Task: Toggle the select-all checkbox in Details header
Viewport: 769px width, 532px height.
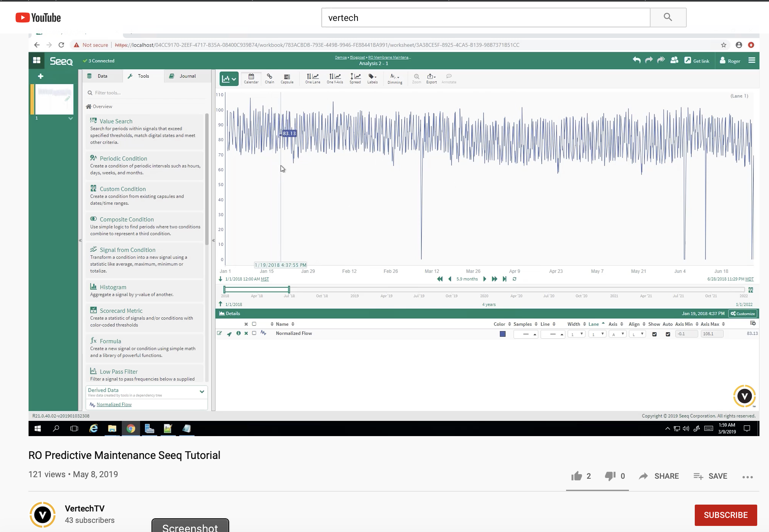Action: pyautogui.click(x=254, y=324)
